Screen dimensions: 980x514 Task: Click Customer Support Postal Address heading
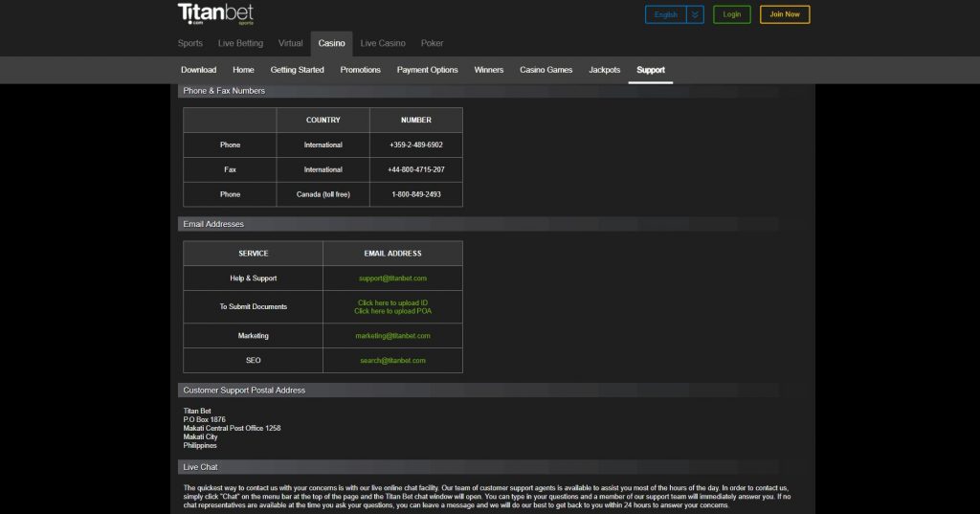(x=244, y=391)
